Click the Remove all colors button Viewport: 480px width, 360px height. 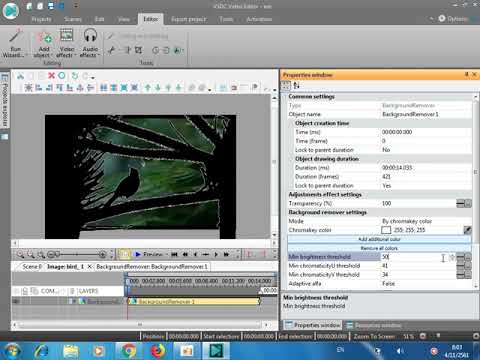click(x=379, y=248)
